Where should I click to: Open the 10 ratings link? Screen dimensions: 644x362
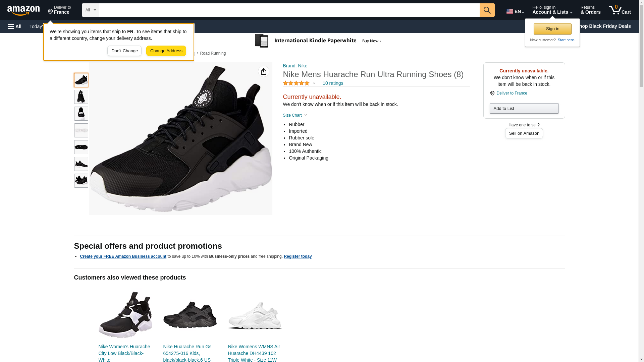tap(333, 83)
